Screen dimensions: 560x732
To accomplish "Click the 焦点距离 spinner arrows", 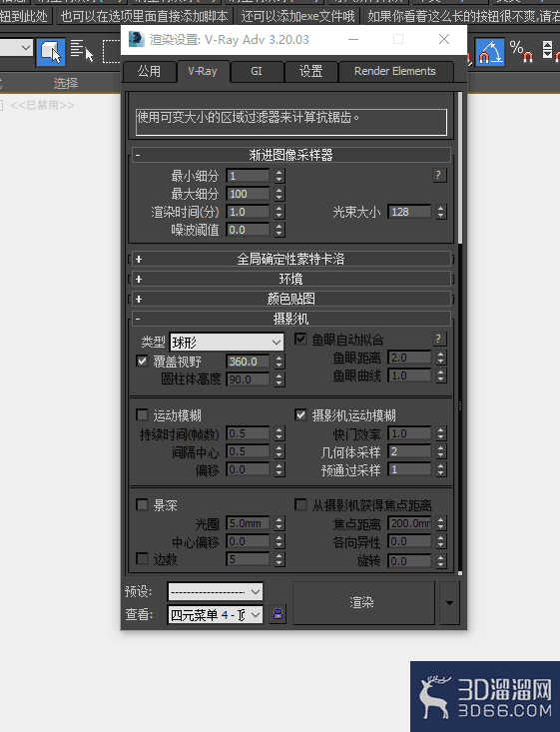I will (x=441, y=523).
